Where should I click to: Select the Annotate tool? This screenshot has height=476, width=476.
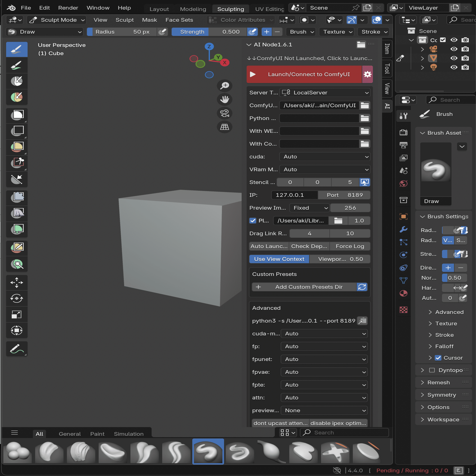[x=17, y=349]
